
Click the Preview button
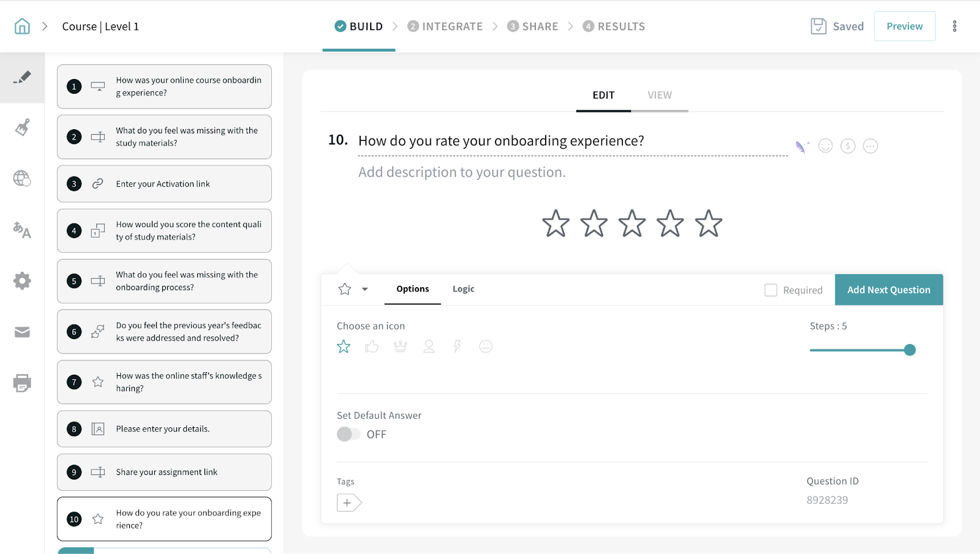[904, 26]
